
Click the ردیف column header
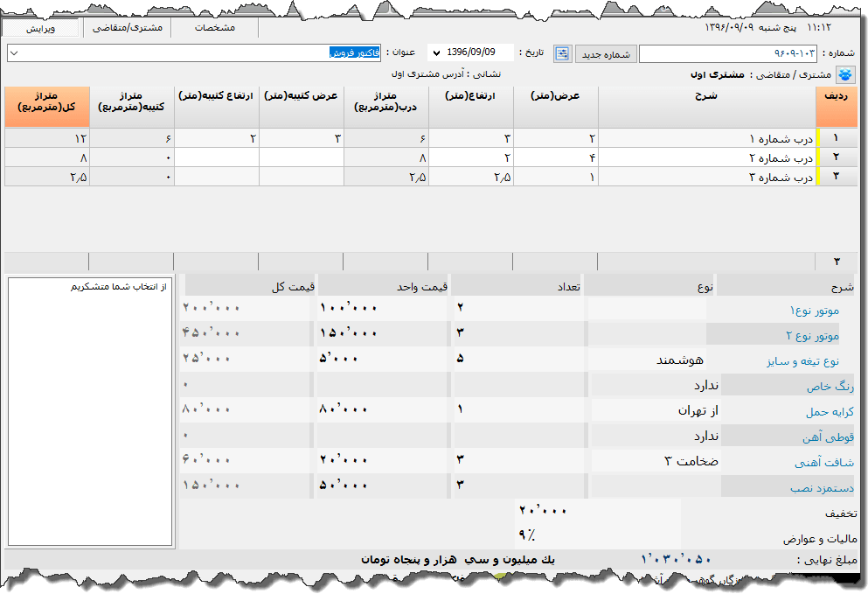coord(837,107)
